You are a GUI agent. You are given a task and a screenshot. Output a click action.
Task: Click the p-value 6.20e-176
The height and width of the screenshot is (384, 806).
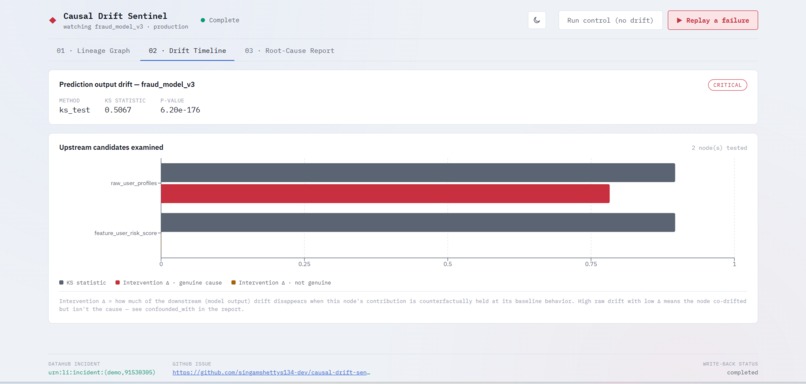point(180,110)
